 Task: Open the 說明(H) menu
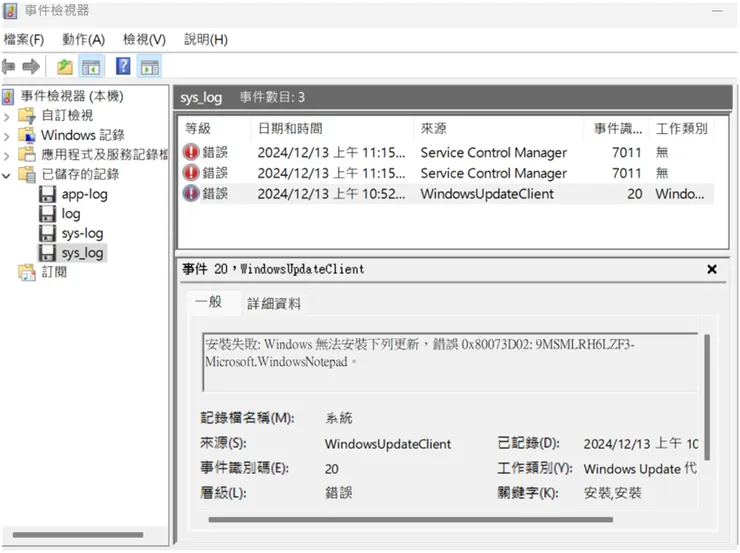click(206, 40)
